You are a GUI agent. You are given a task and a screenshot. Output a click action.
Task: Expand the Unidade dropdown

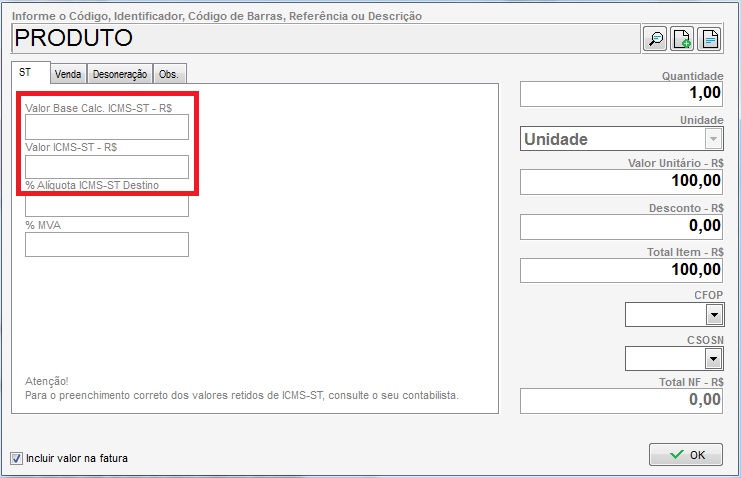pos(712,139)
